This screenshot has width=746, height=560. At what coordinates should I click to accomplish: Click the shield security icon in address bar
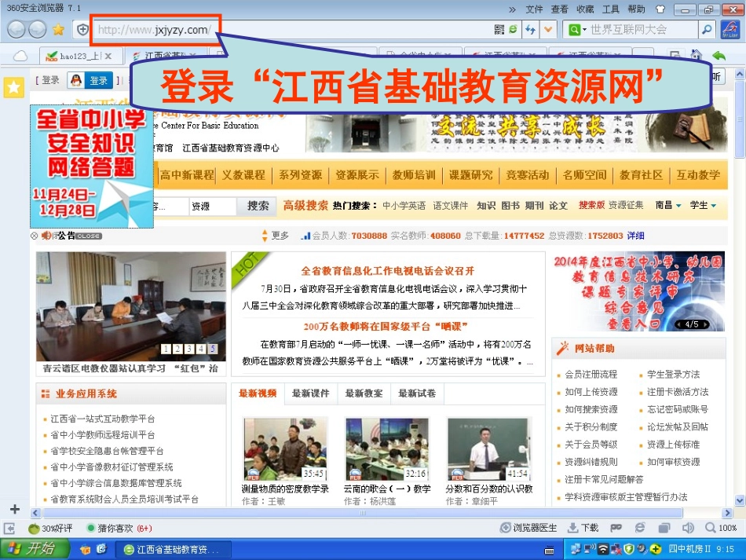tap(82, 30)
